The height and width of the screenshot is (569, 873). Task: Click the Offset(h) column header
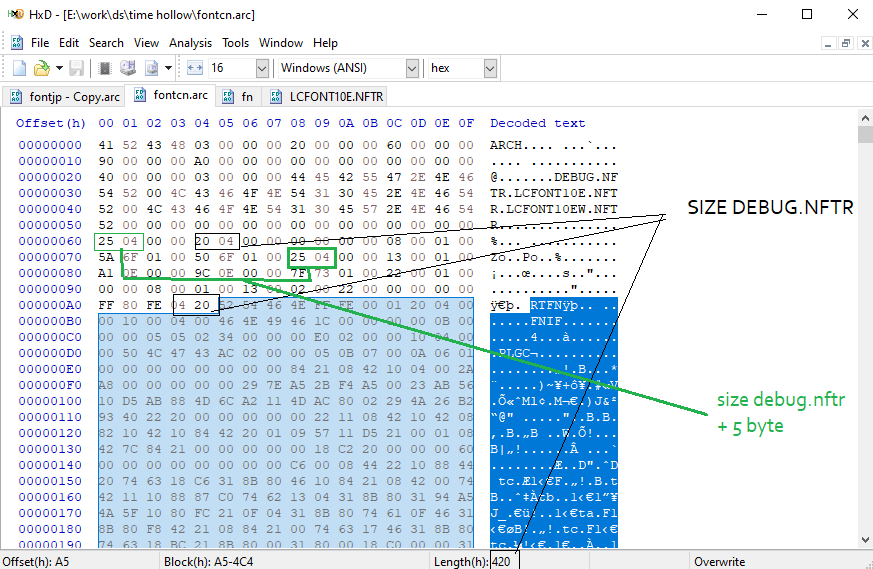click(51, 123)
